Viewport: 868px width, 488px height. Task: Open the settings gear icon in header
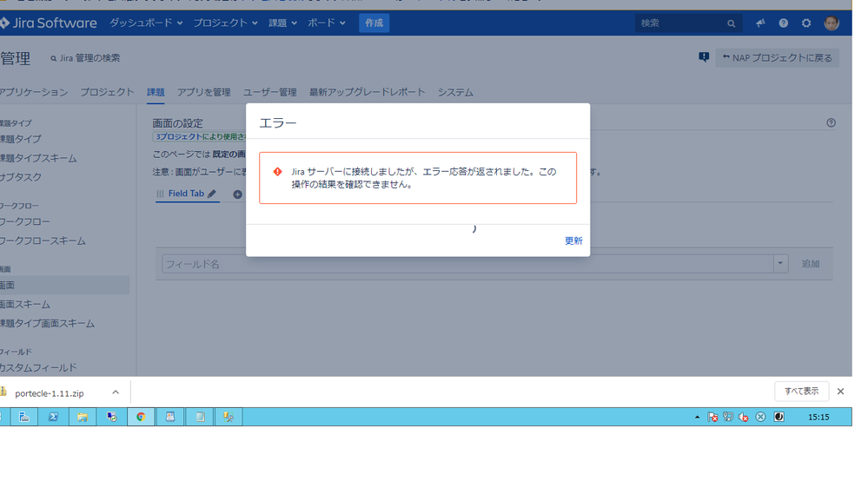click(x=806, y=23)
